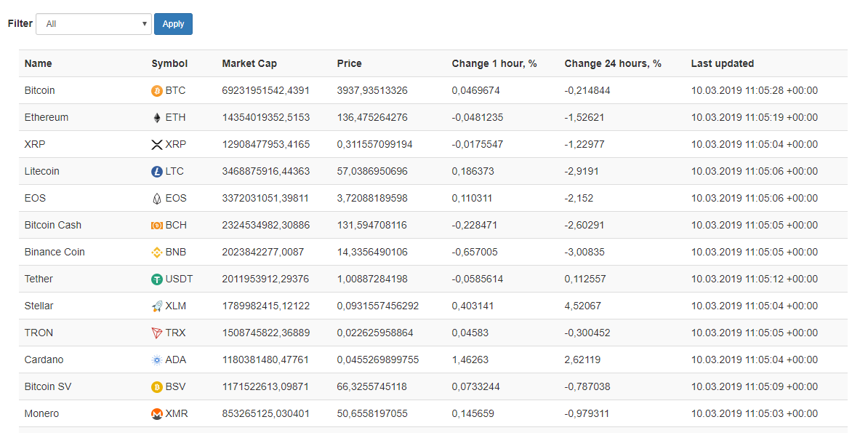Click Cardano 24 hour change 2,62119

click(583, 359)
